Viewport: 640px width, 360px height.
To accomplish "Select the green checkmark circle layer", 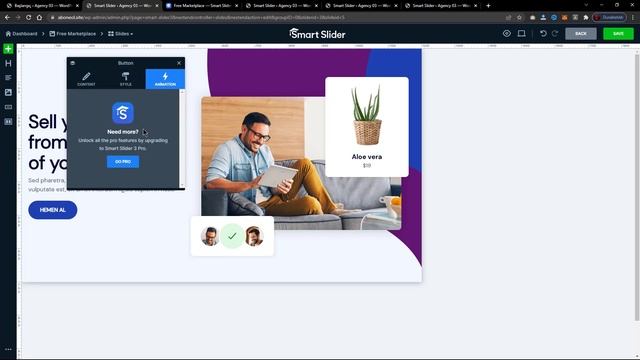I will coord(232,236).
